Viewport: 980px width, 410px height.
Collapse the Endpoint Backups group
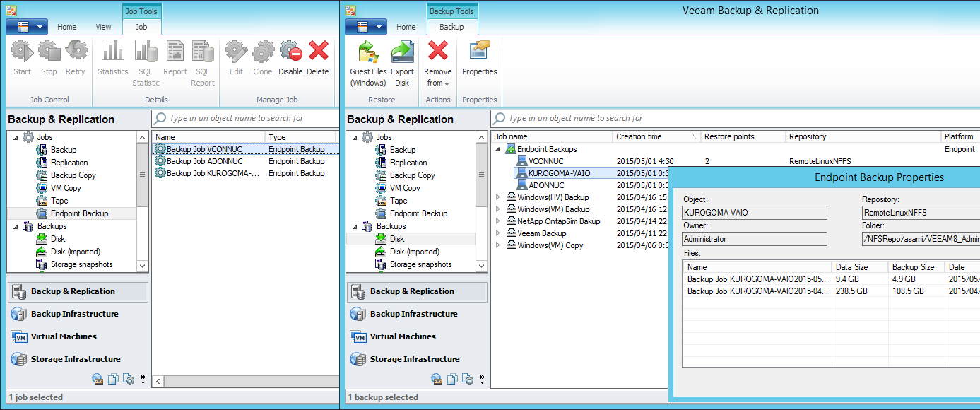(499, 149)
